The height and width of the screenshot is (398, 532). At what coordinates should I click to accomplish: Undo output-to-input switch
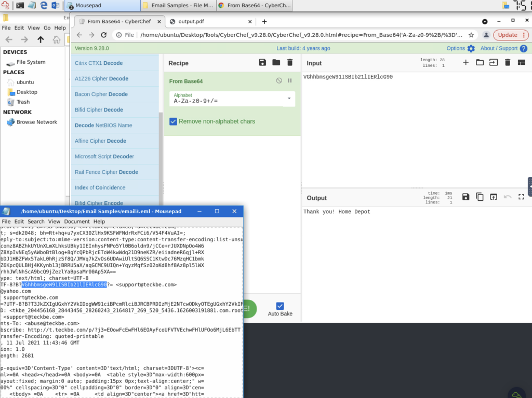[x=508, y=197]
